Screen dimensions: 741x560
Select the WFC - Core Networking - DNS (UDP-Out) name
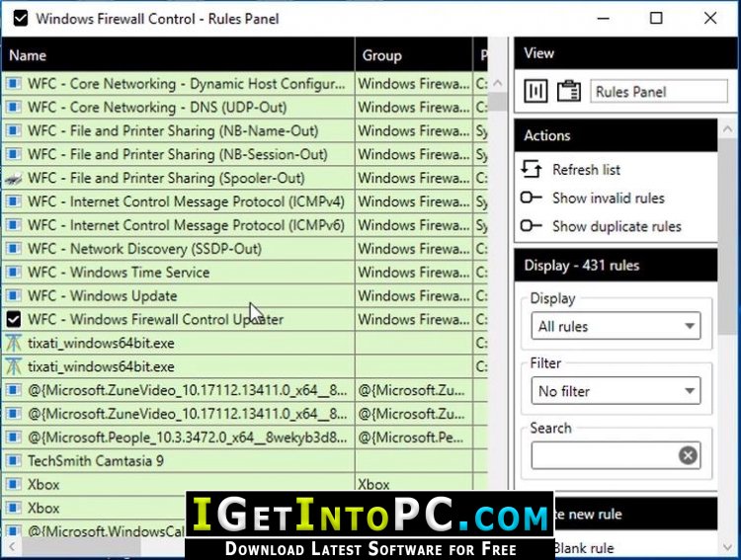pyautogui.click(x=157, y=108)
